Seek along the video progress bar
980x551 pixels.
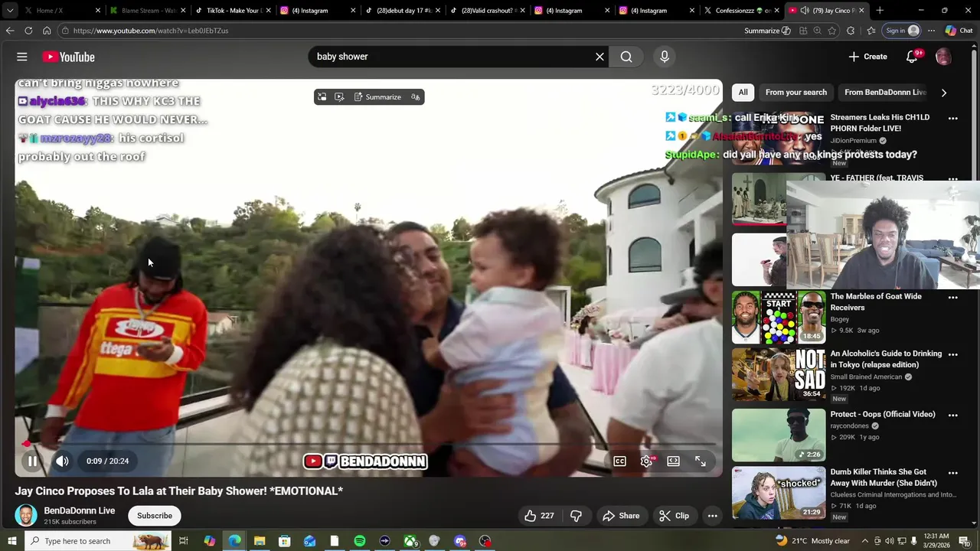[x=368, y=444]
